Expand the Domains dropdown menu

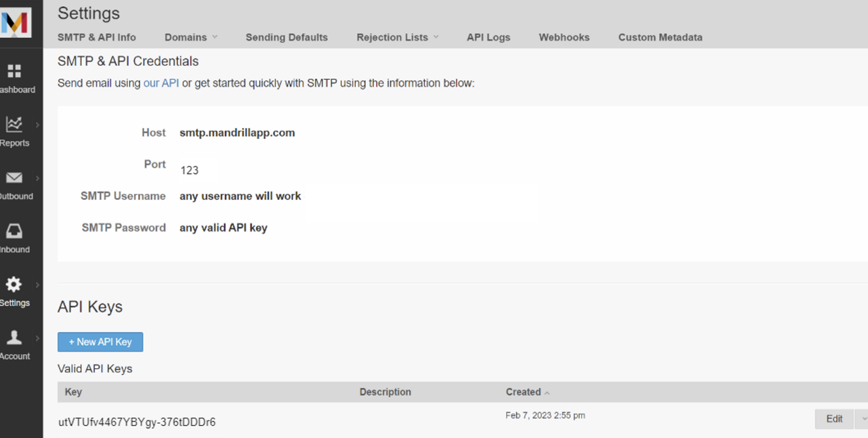pos(190,37)
